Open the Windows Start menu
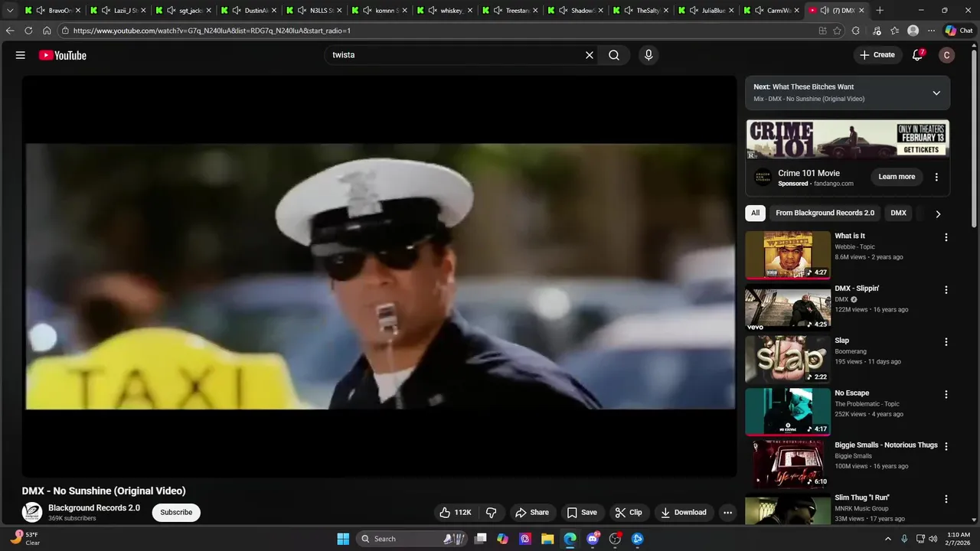Screen dimensions: 980x551 [x=343, y=539]
